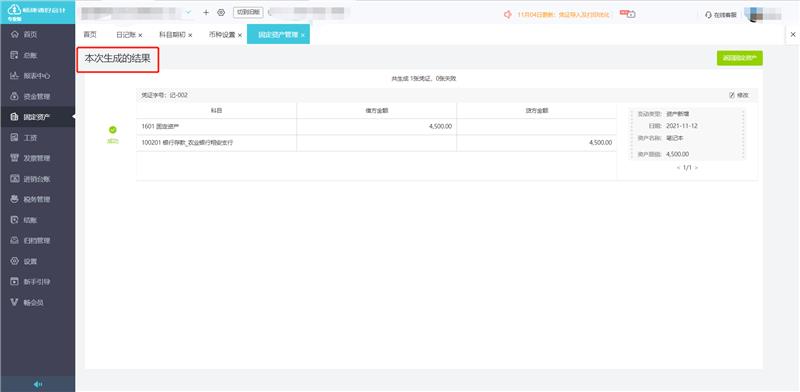Click the X at far right of tab bar
Screen dimensions: 800x392
[792, 34]
